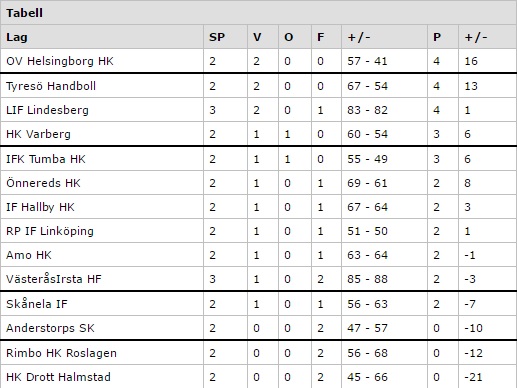This screenshot has height=388, width=517.
Task: Select Önnereds HK in the table
Action: [43, 183]
